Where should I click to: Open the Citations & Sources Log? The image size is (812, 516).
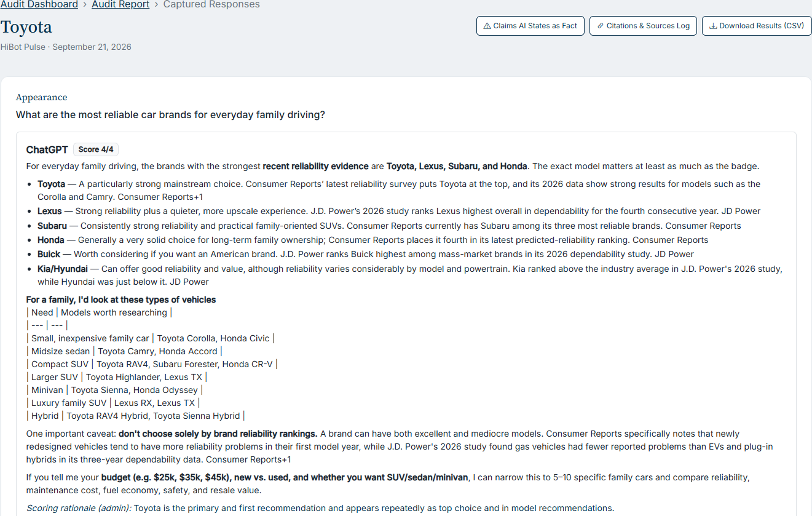[643, 26]
